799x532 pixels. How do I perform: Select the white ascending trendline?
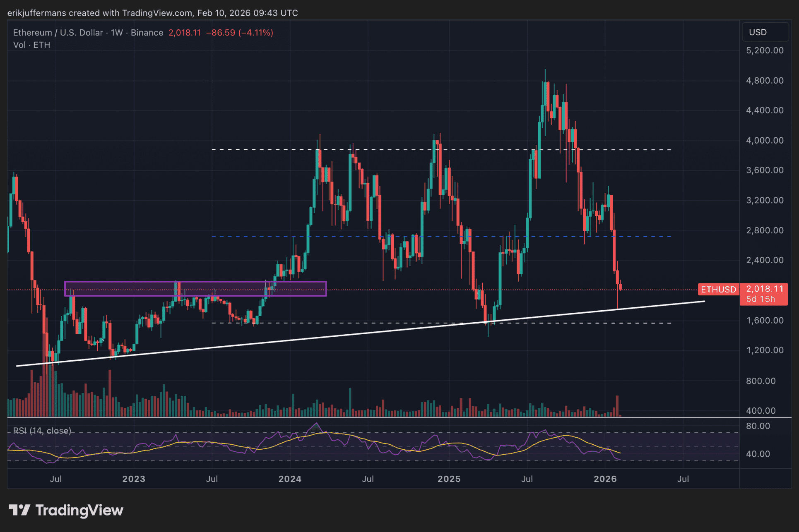click(x=331, y=336)
